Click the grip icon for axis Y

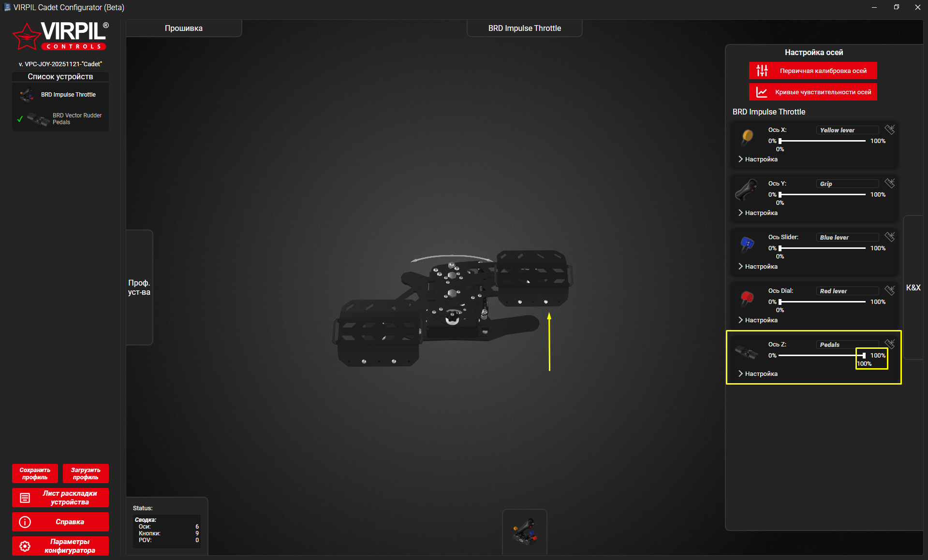tap(746, 190)
